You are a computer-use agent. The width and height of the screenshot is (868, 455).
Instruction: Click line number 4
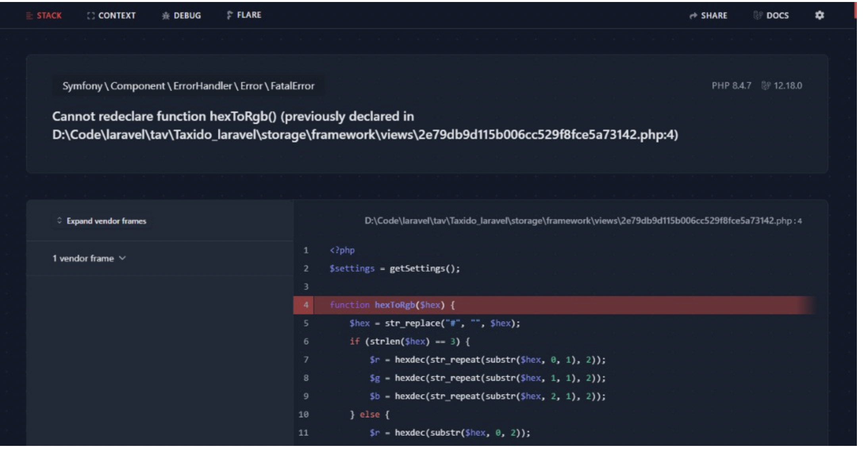(306, 305)
